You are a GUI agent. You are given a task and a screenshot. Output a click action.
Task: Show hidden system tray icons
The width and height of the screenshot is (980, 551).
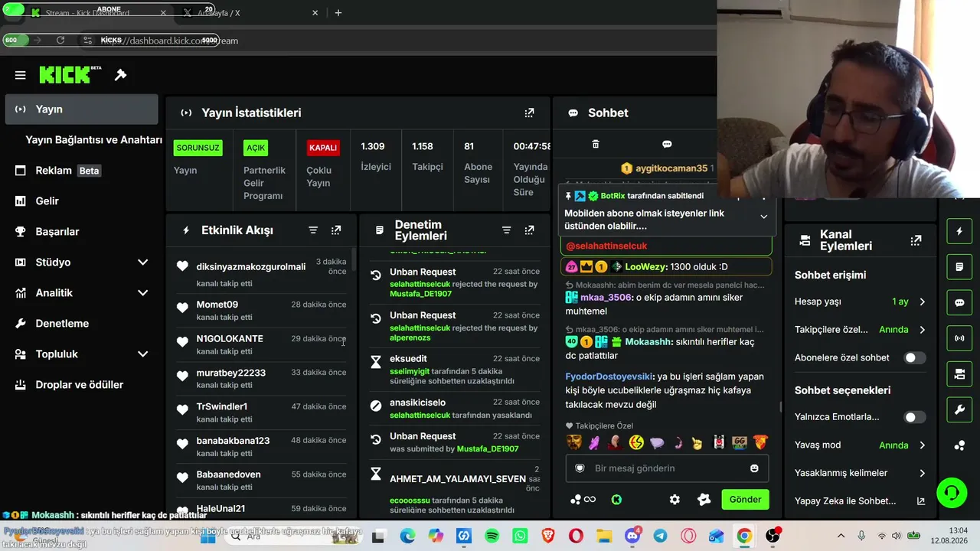click(x=841, y=536)
